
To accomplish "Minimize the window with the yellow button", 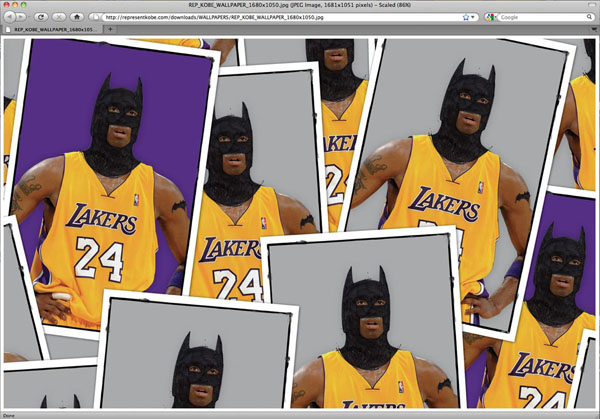I will click(x=15, y=5).
